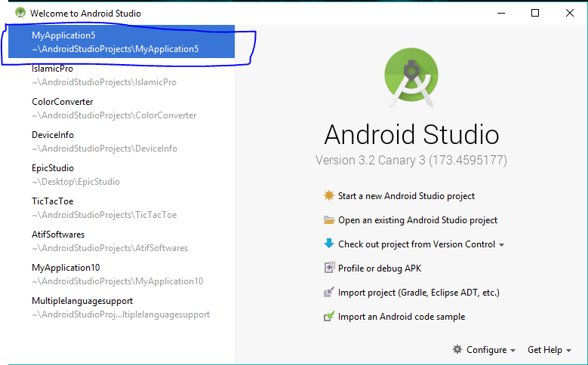This screenshot has height=365, width=588.
Task: Minimize the Welcome to Android Studio window
Action: (x=501, y=13)
